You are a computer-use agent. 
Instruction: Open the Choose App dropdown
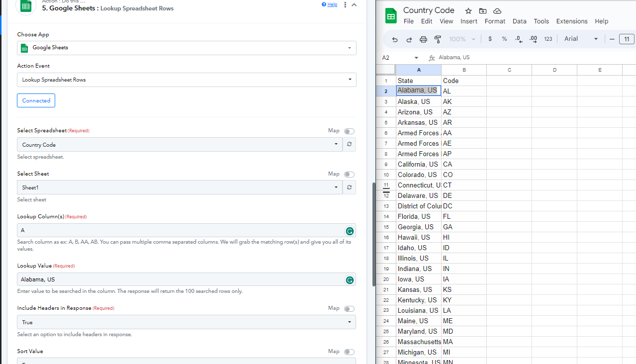[186, 48]
